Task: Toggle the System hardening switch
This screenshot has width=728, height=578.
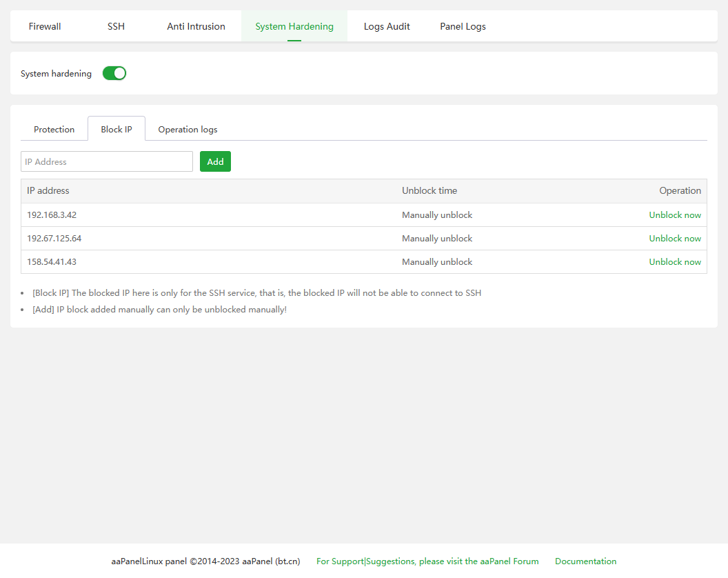Action: [x=114, y=73]
